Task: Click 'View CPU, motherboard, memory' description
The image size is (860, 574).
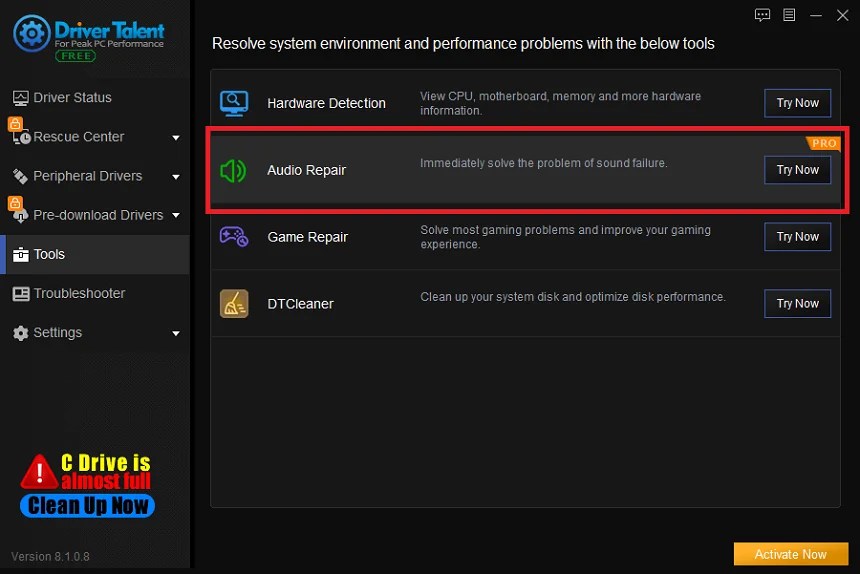Action: click(561, 103)
